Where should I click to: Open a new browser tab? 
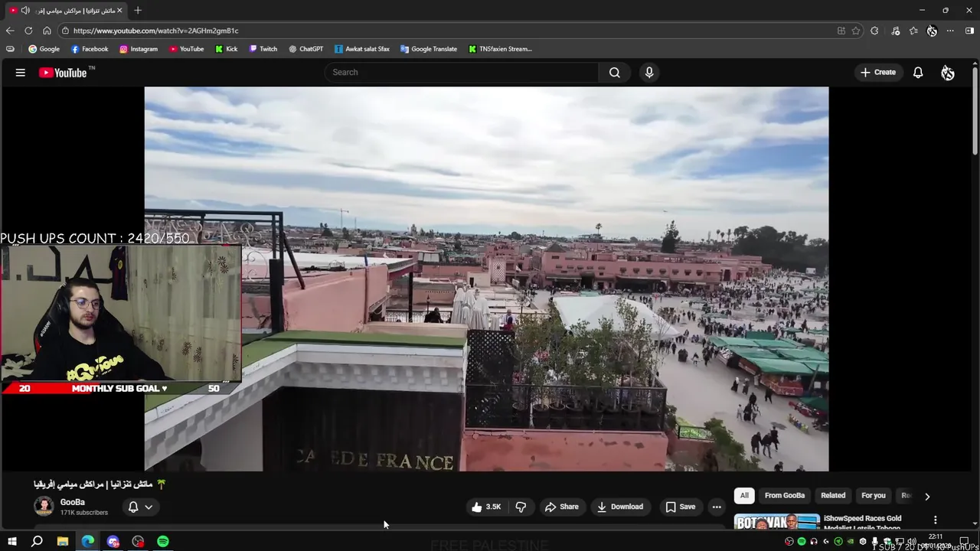138,10
